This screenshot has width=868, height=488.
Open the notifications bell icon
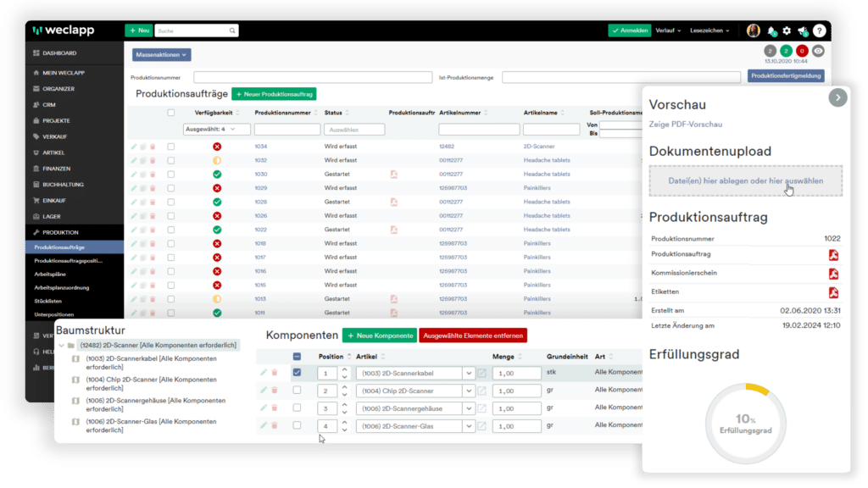pos(771,31)
